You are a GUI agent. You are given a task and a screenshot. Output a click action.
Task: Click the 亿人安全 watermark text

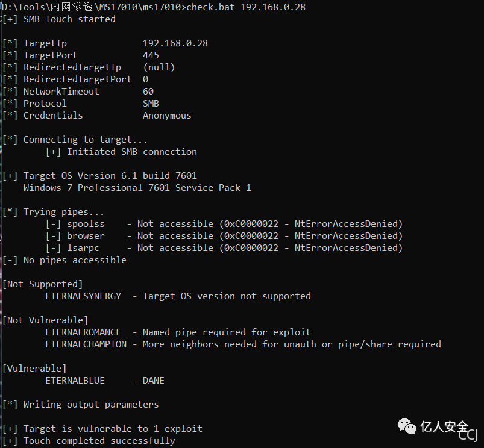(x=444, y=426)
